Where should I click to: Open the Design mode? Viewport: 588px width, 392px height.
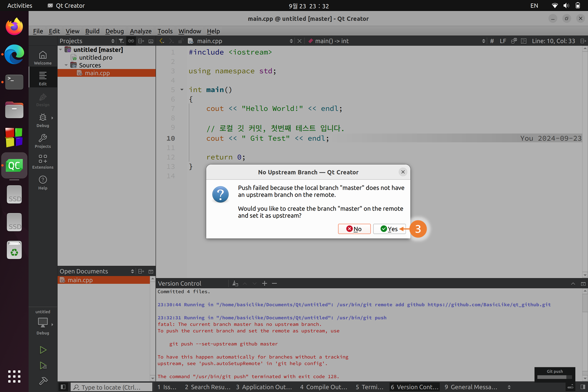coord(43,99)
